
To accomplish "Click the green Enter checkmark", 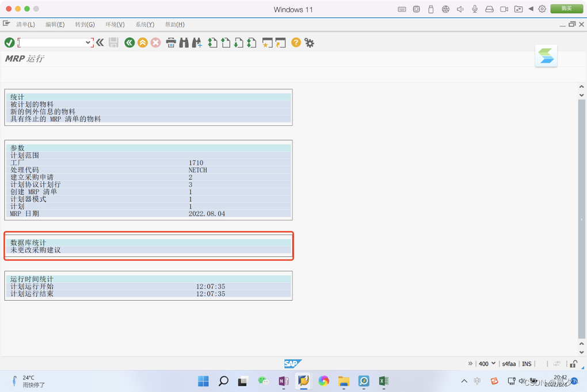I will click(x=9, y=42).
